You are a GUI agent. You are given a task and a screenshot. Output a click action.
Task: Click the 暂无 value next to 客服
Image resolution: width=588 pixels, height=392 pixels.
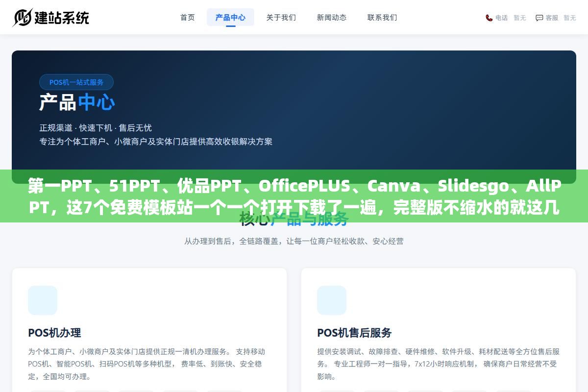pyautogui.click(x=569, y=18)
